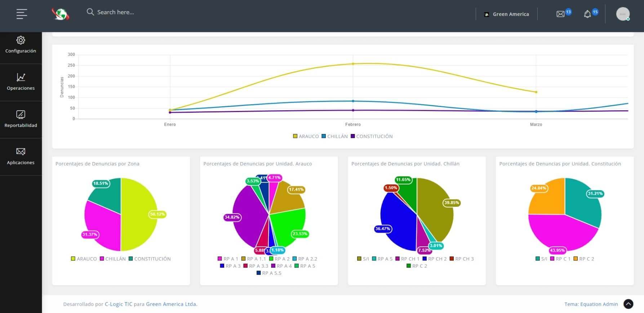Open the bell alerts icon
Viewport: 644px width, 313px height.
pos(587,14)
